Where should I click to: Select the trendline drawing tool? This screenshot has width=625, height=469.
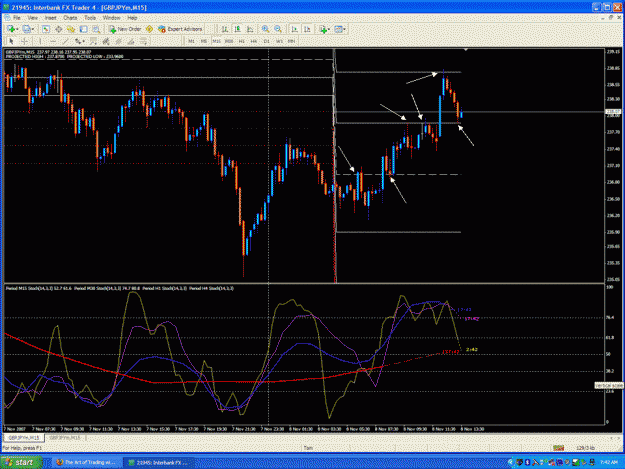click(x=65, y=41)
